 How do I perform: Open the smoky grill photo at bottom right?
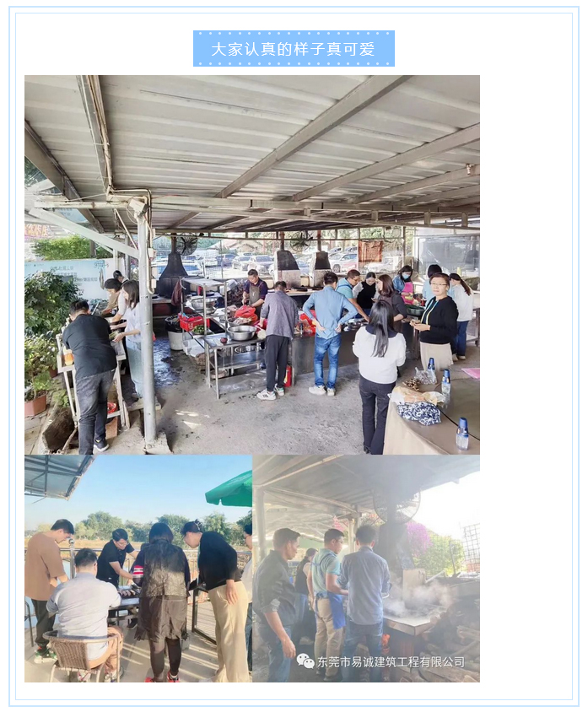[366, 569]
